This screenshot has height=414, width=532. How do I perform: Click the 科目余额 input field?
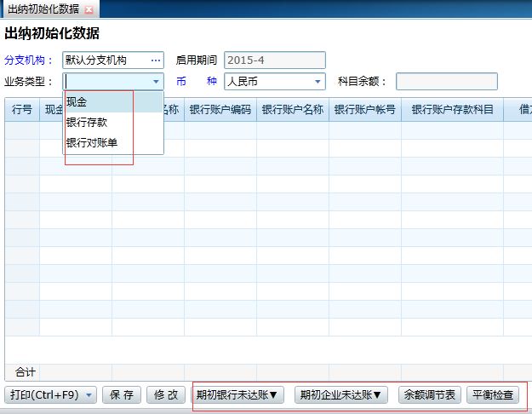pos(447,82)
